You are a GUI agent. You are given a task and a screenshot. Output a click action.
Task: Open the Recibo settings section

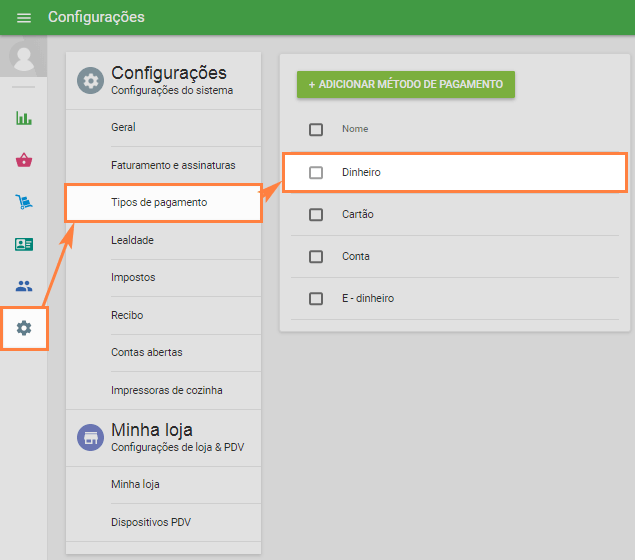click(x=164, y=315)
